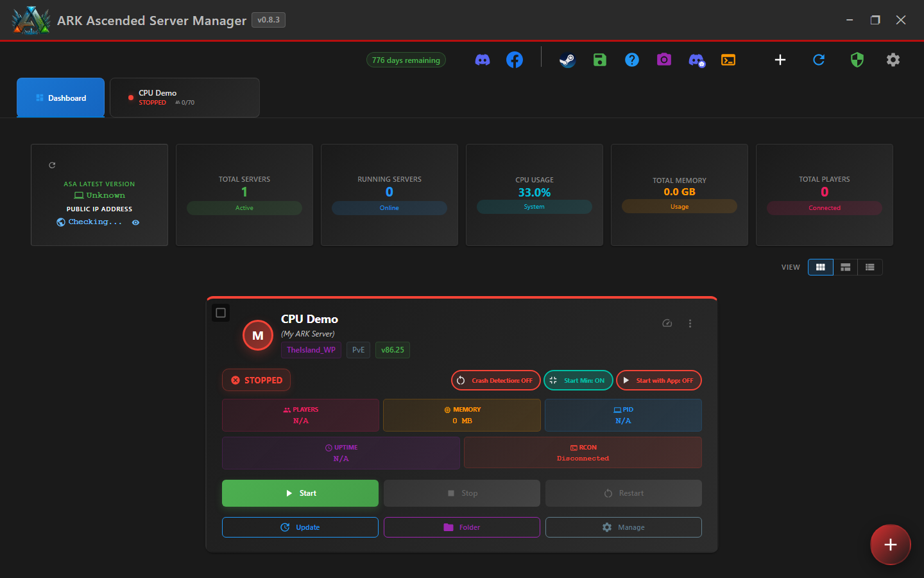
Task: Click the Stop server button
Action: (x=462, y=493)
